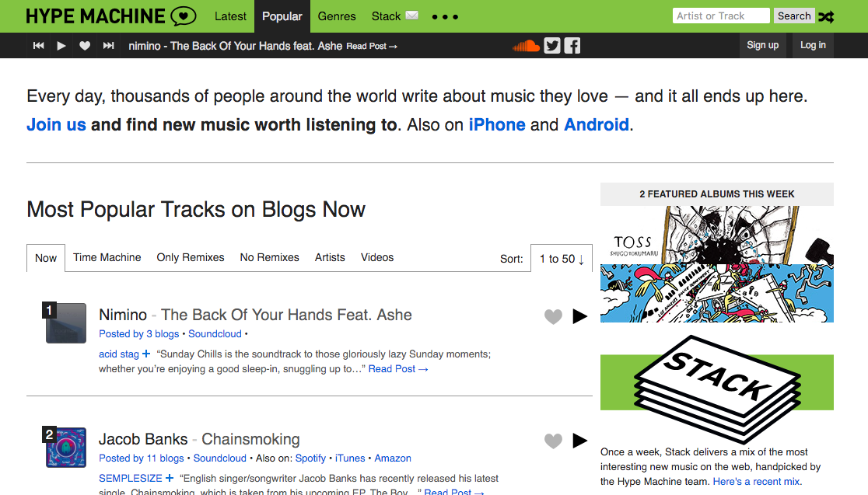
Task: Open the Nimino artist link
Action: tap(123, 315)
